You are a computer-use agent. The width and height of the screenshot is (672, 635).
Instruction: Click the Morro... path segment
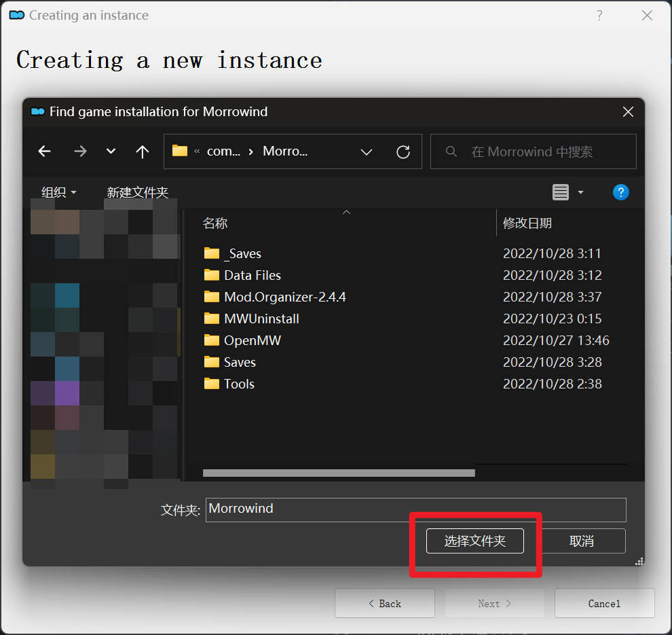285,151
